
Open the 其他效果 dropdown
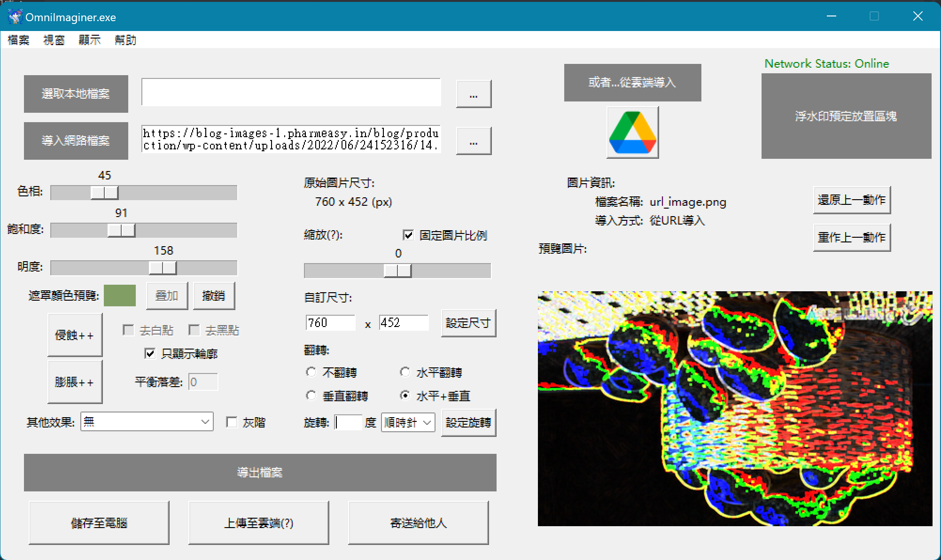tap(147, 422)
